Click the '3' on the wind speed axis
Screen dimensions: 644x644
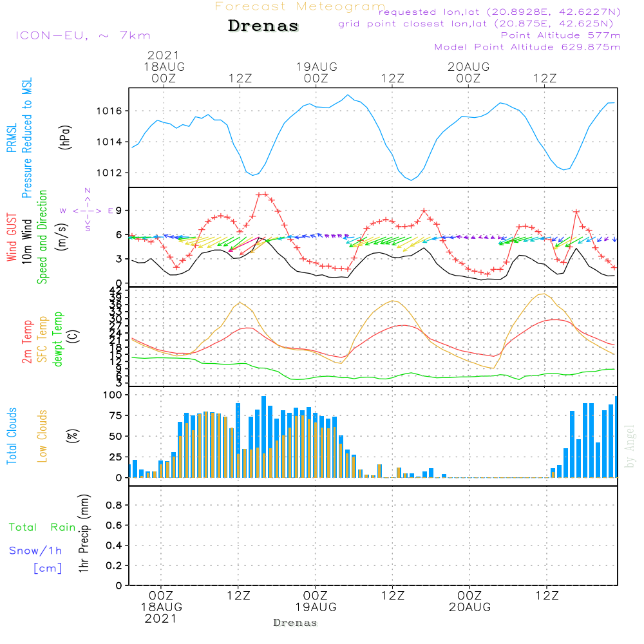(x=119, y=259)
